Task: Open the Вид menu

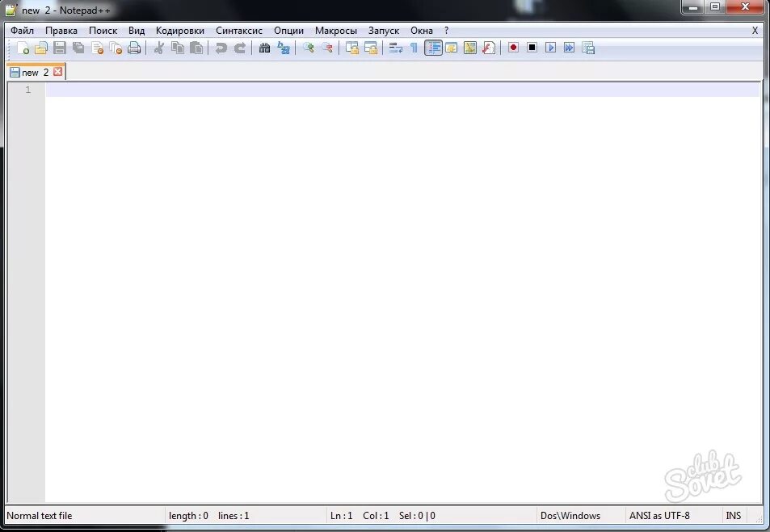Action: [137, 31]
